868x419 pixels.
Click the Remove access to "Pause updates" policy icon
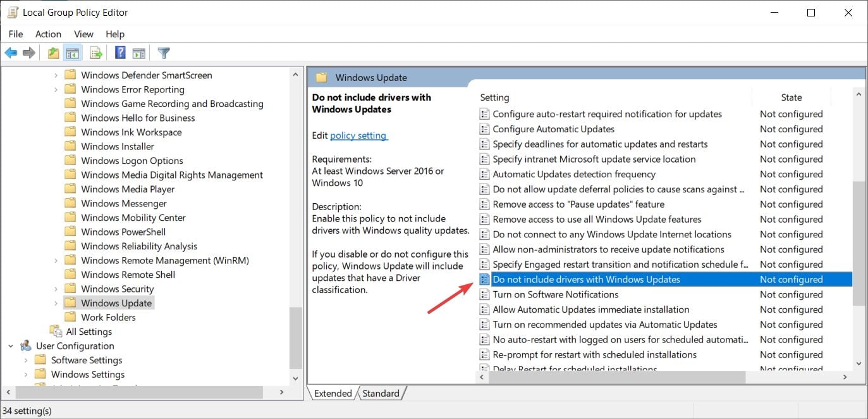(484, 204)
